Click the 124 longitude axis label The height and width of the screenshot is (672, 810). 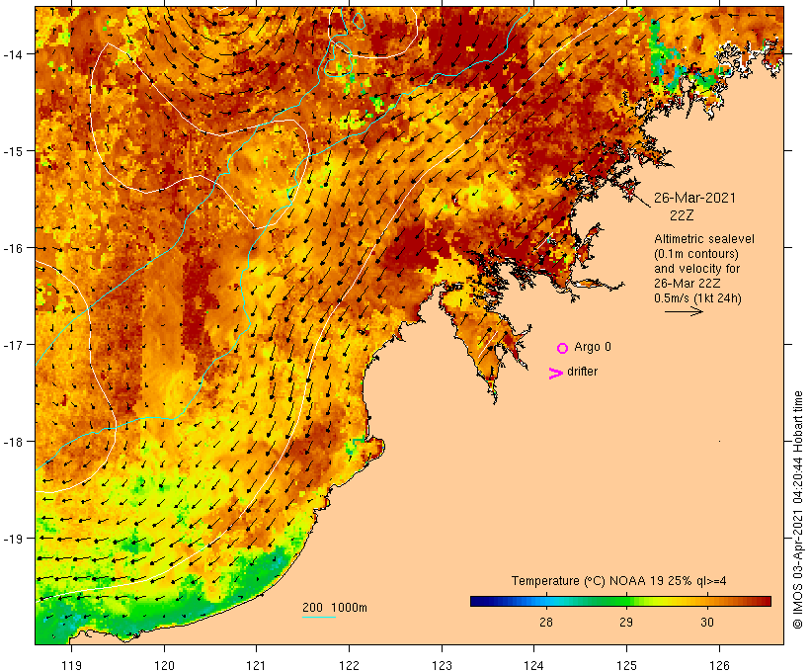[533, 665]
